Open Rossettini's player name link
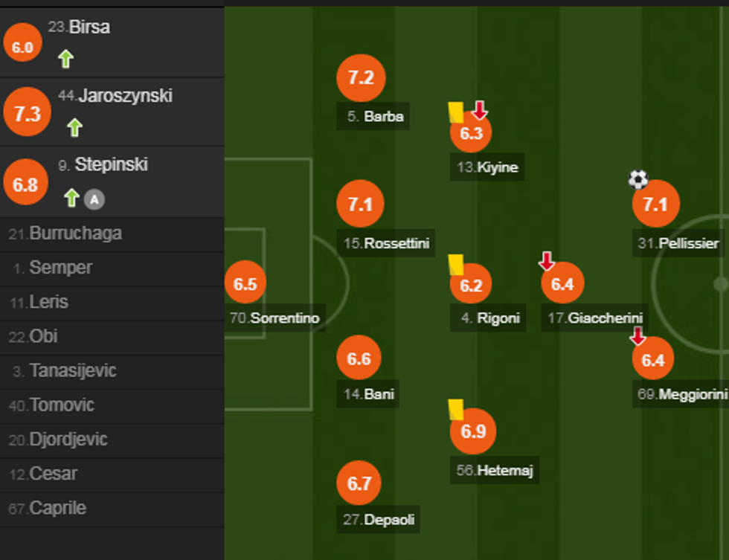Image resolution: width=729 pixels, height=560 pixels. click(396, 243)
